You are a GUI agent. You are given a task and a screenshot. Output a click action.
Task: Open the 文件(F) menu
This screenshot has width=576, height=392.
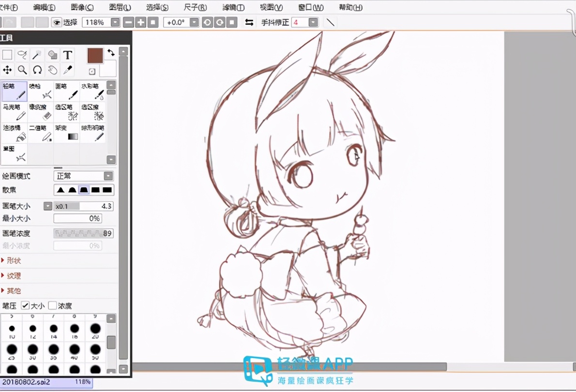click(9, 7)
